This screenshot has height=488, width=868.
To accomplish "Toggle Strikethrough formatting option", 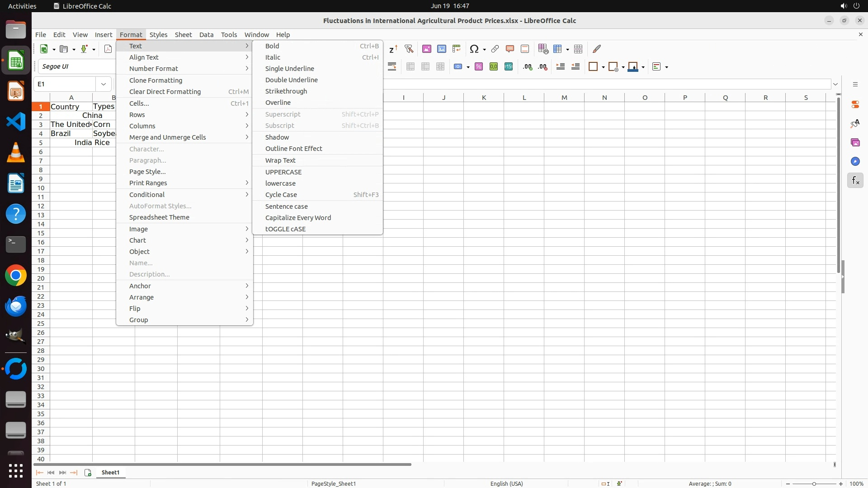I will point(286,91).
